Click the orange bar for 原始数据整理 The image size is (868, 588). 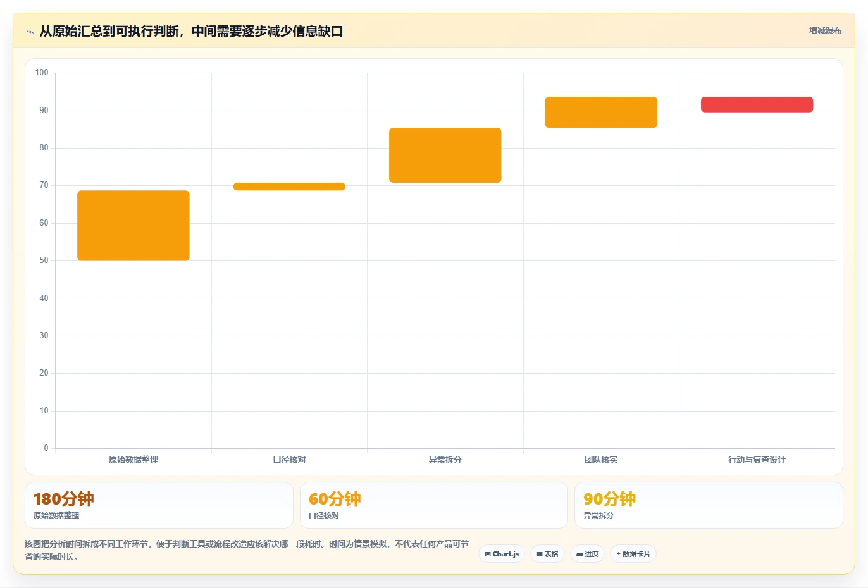[x=133, y=226]
